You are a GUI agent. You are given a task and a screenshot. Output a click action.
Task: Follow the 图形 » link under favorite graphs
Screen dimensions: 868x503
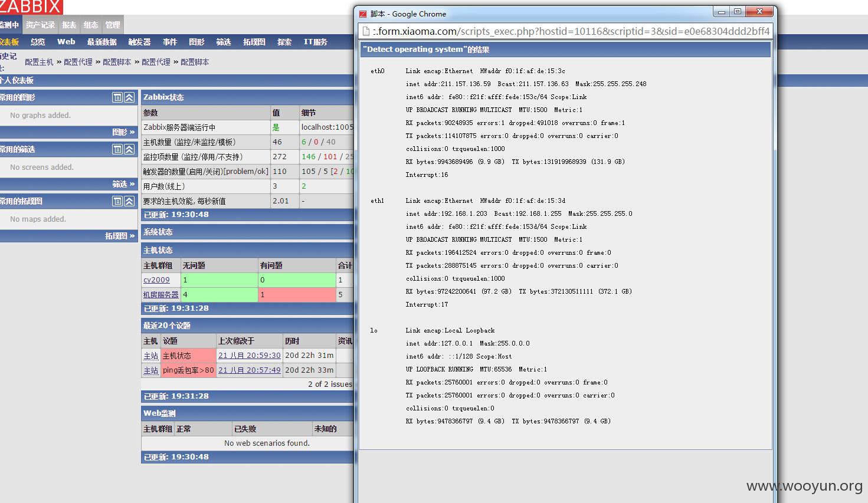click(x=123, y=132)
